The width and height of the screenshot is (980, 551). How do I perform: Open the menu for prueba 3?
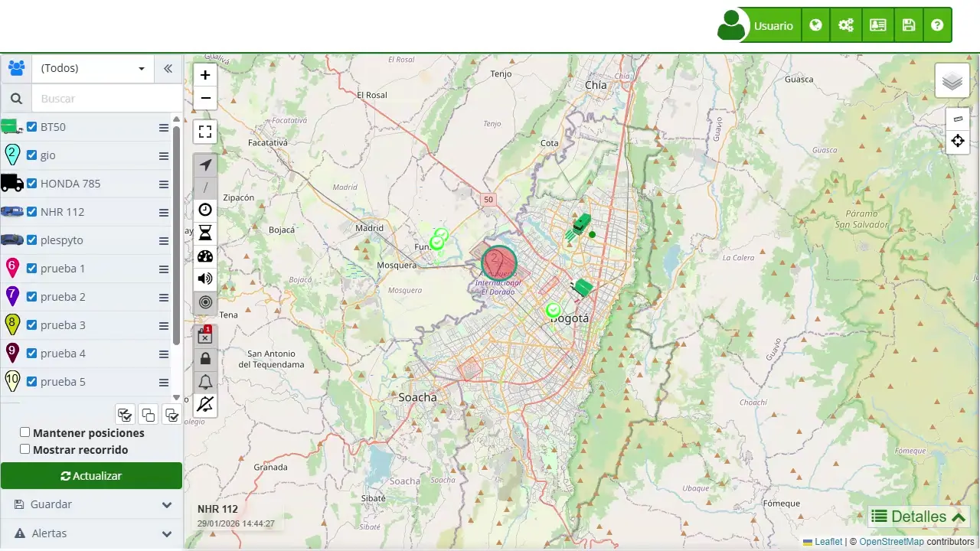(x=164, y=326)
